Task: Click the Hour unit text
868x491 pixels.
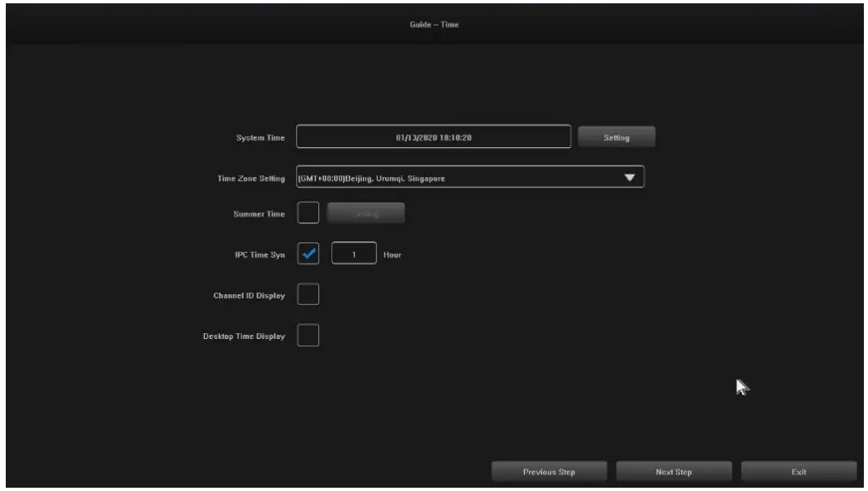Action: (x=392, y=255)
